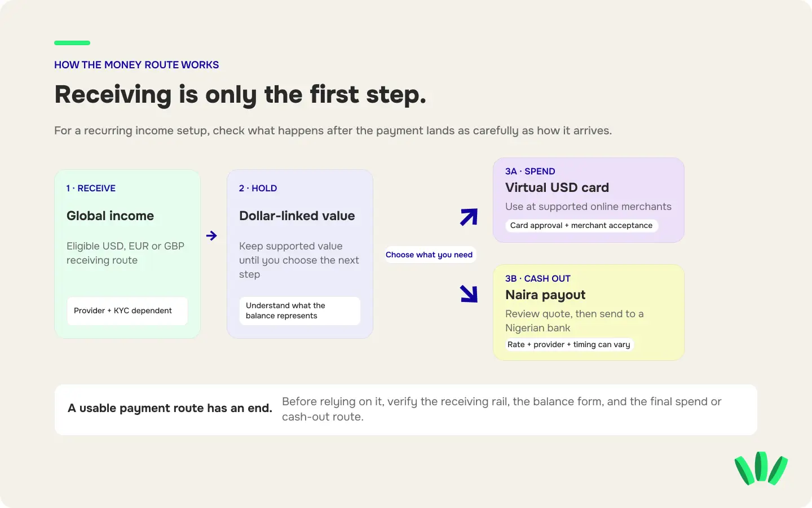812x508 pixels.
Task: Click Understand what the balance represents tag
Action: click(299, 311)
